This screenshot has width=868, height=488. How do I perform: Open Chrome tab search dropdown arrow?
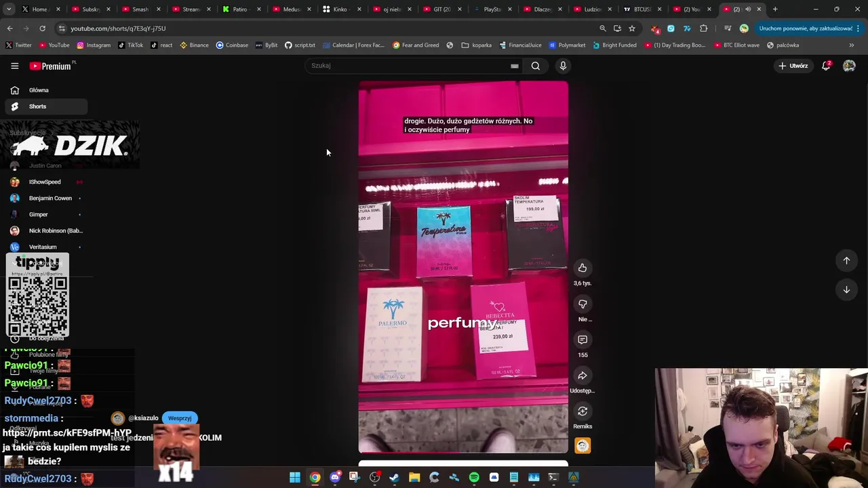click(x=9, y=9)
